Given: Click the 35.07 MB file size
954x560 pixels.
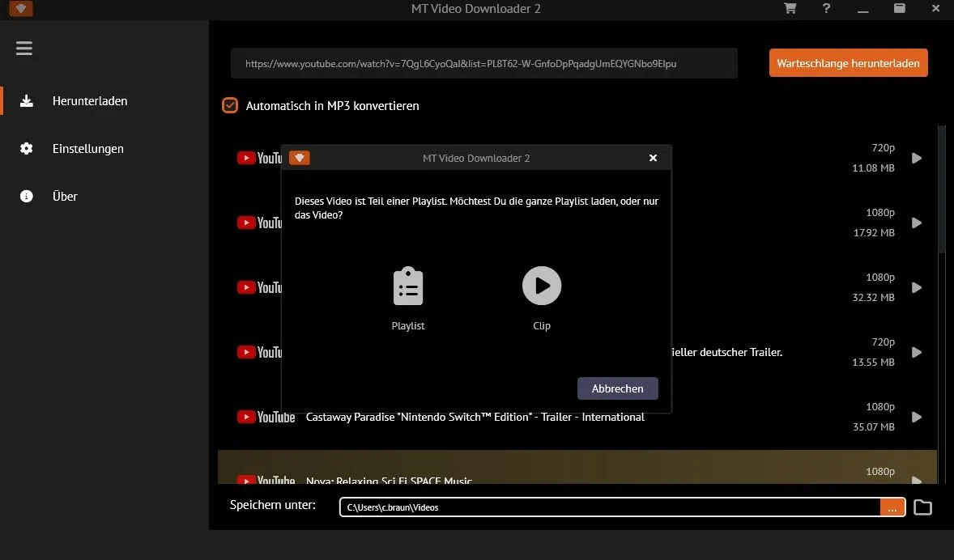Looking at the screenshot, I should point(873,426).
